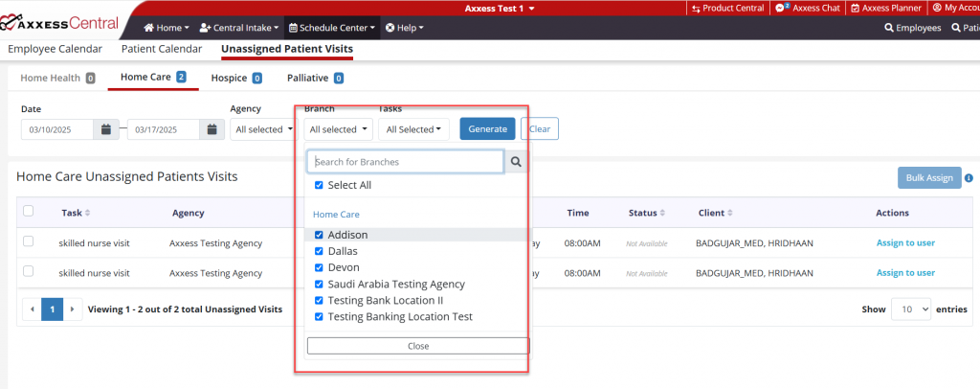Uncheck Testing Banking Location Test branch

click(x=319, y=316)
